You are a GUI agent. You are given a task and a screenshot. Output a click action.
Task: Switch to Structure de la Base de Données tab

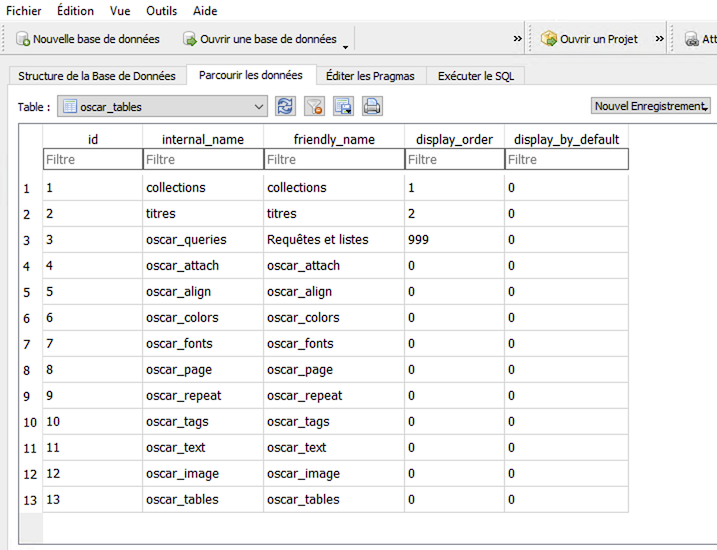click(97, 76)
